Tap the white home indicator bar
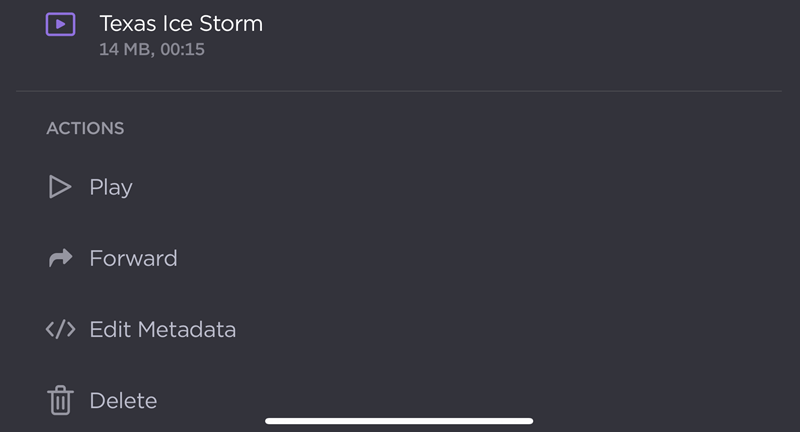The image size is (800, 432). pyautogui.click(x=399, y=421)
